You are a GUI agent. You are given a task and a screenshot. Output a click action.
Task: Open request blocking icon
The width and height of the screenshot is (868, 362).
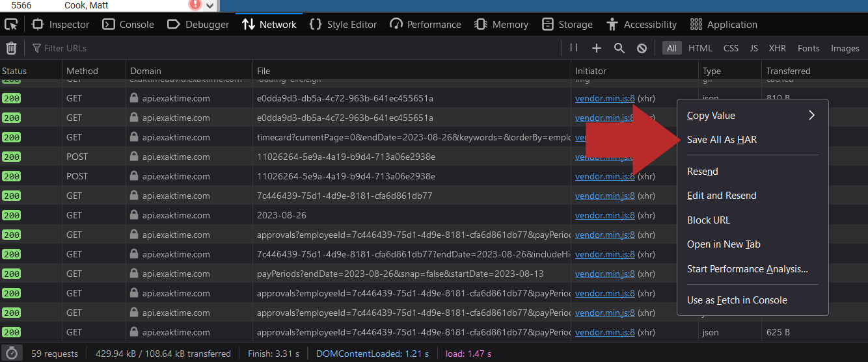642,48
